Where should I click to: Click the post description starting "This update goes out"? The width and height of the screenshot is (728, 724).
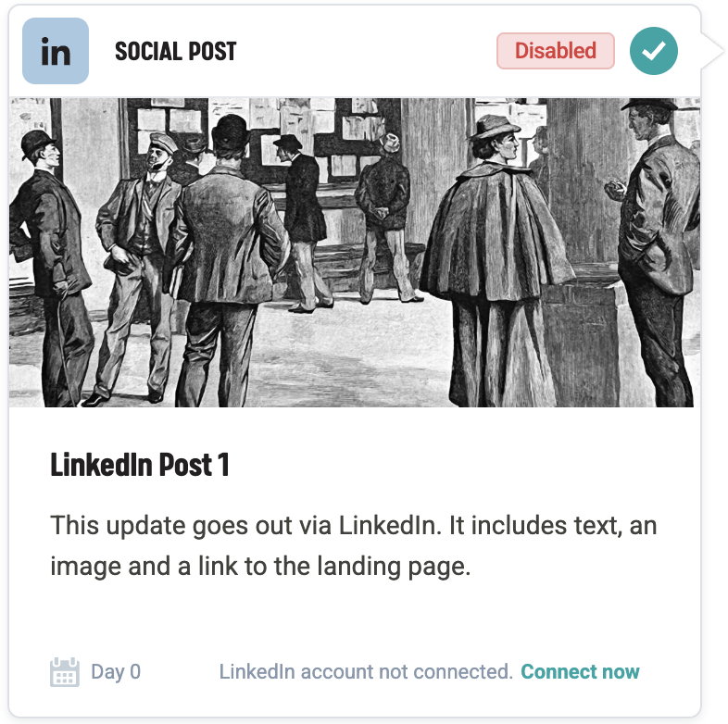[353, 546]
